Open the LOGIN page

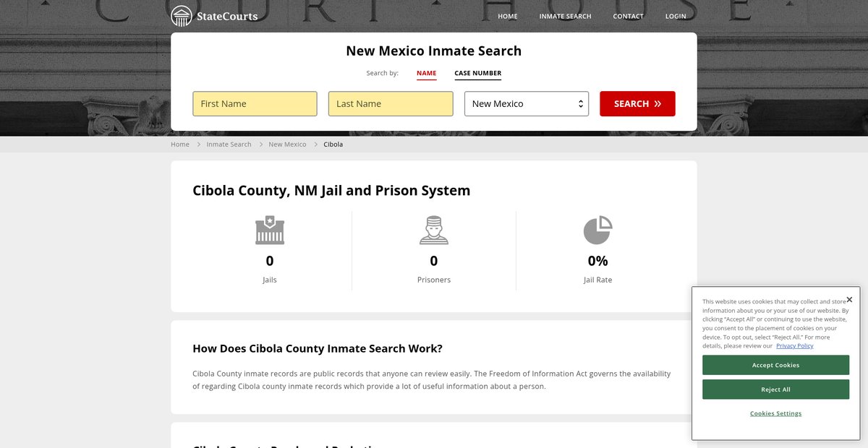coord(676,16)
